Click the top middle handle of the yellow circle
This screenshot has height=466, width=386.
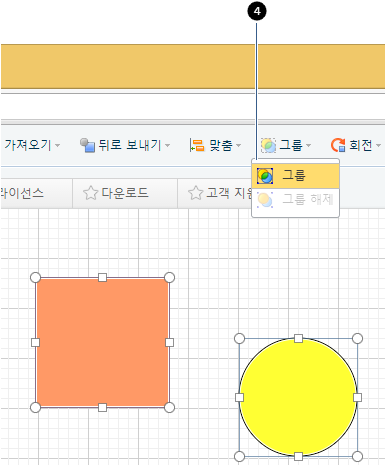point(298,339)
